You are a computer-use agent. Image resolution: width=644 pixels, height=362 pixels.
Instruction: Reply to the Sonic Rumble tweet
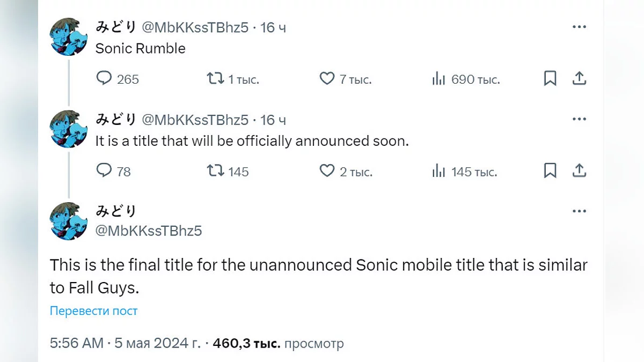pos(104,79)
